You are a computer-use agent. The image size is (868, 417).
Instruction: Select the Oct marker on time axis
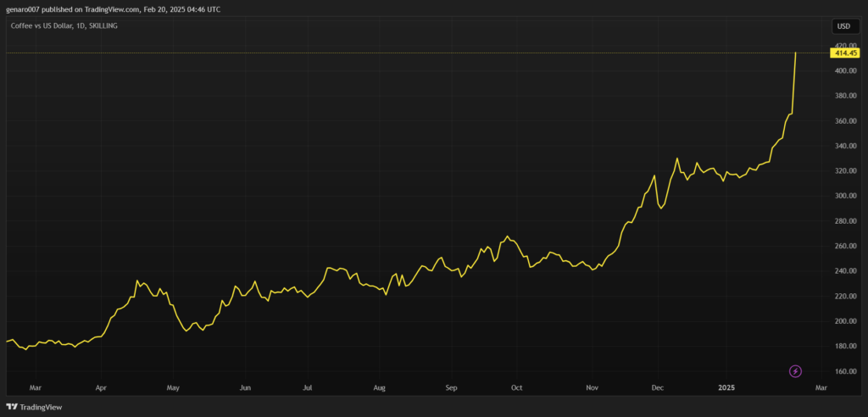pyautogui.click(x=516, y=387)
